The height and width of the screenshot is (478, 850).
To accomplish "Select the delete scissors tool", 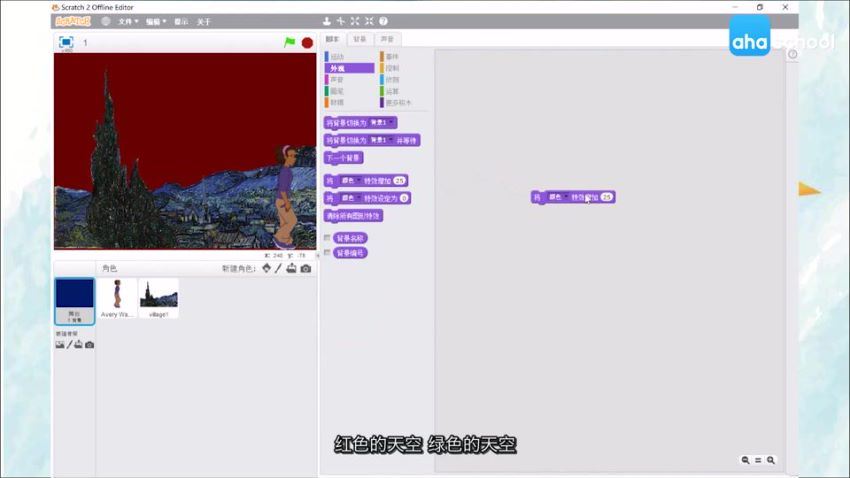I will point(340,21).
